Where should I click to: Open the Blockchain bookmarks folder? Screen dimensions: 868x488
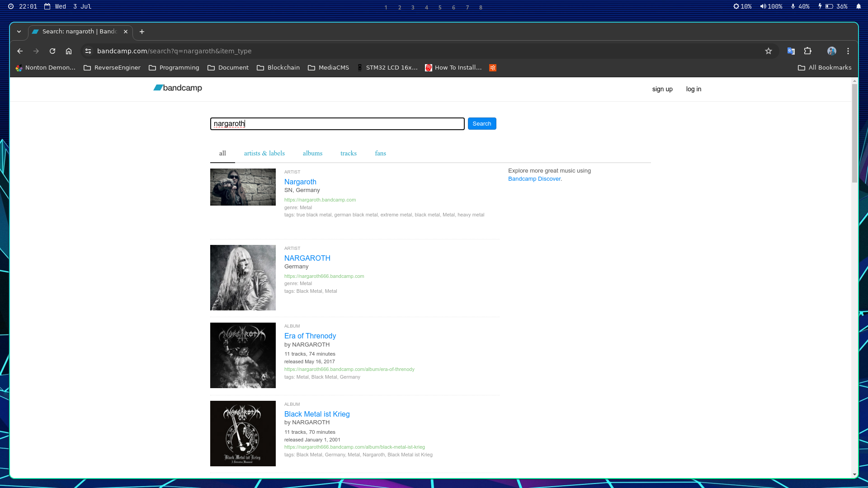278,67
